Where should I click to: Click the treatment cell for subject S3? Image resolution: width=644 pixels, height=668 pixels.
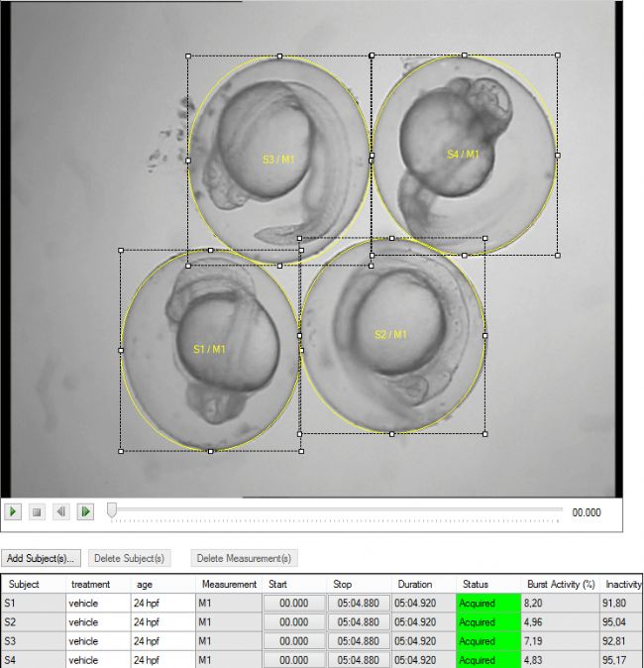pos(96,640)
